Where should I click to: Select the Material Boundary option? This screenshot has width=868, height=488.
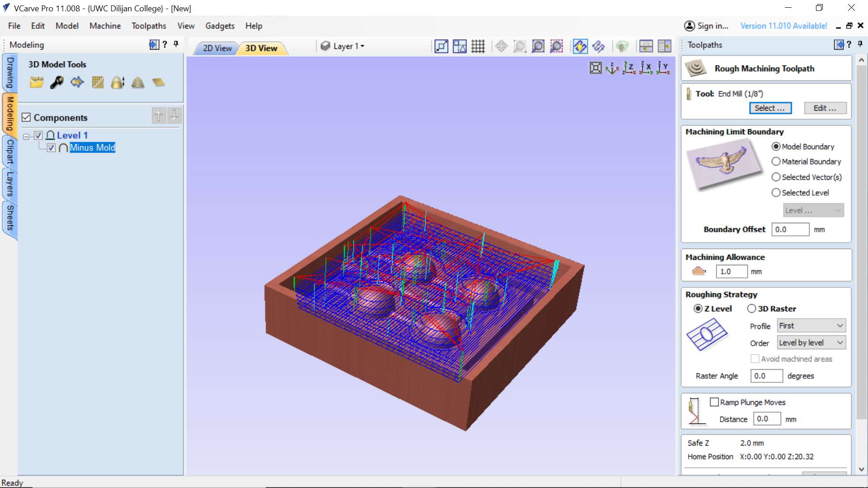tap(776, 162)
